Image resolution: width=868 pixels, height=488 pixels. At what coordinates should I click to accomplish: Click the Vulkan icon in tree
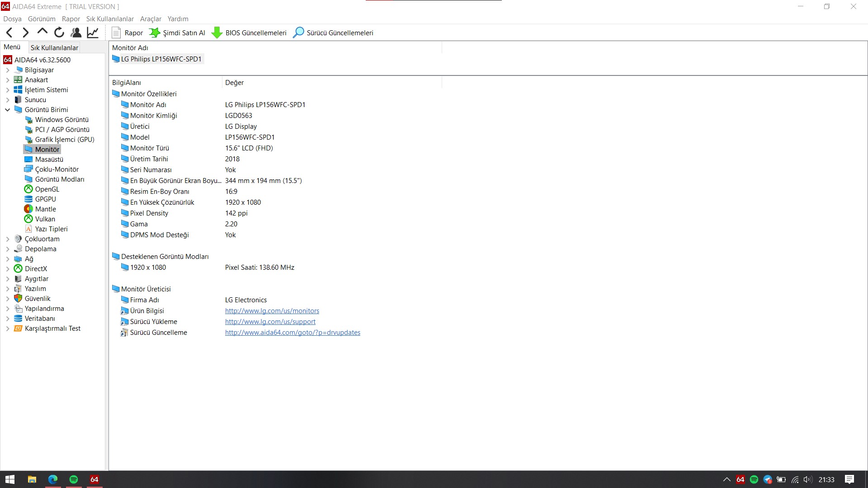pyautogui.click(x=28, y=219)
